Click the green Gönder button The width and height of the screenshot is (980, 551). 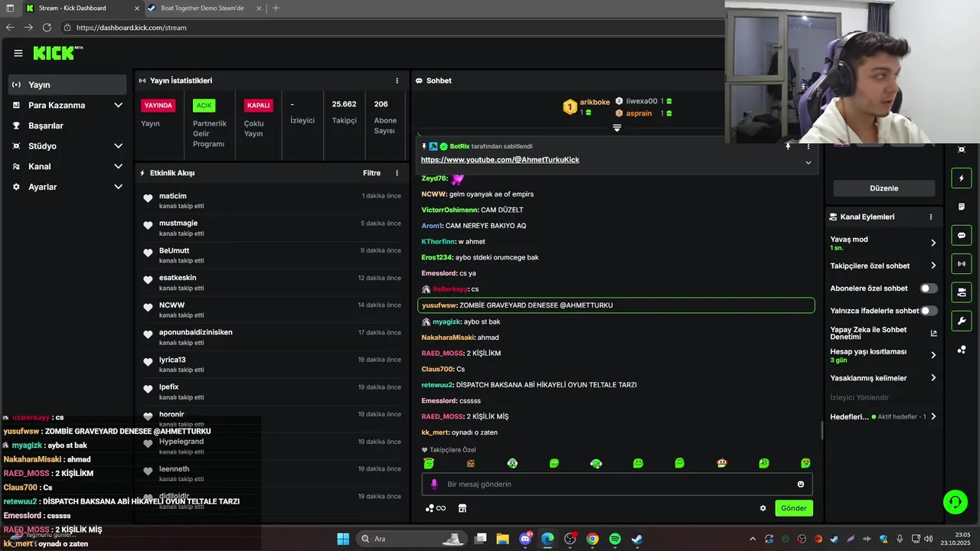(x=794, y=508)
